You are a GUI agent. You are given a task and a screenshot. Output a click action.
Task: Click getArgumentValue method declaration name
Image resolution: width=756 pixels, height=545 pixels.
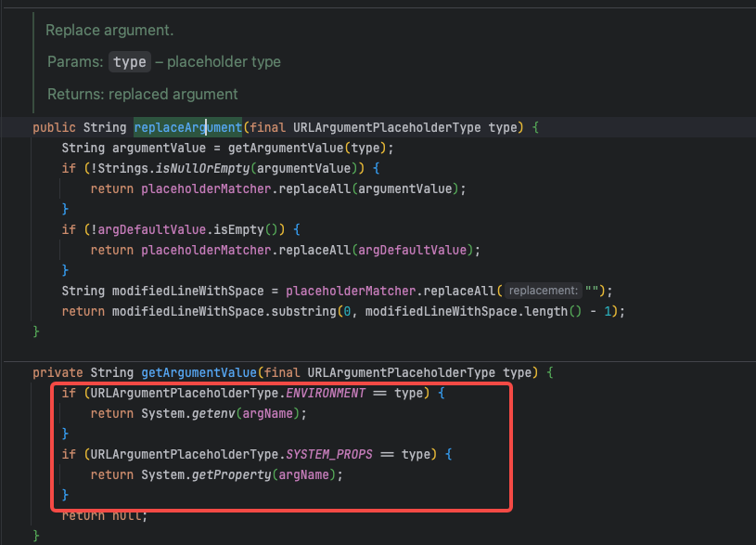pyautogui.click(x=199, y=372)
